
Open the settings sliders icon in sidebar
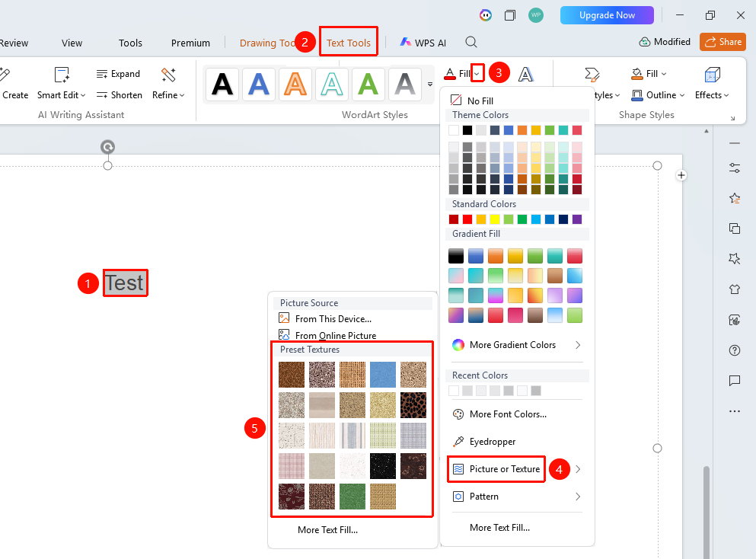735,168
